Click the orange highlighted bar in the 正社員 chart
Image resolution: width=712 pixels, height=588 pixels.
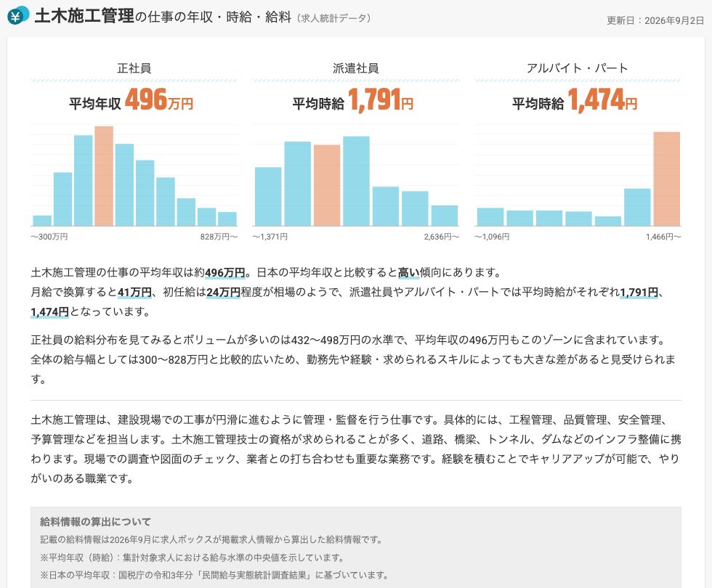coord(103,176)
